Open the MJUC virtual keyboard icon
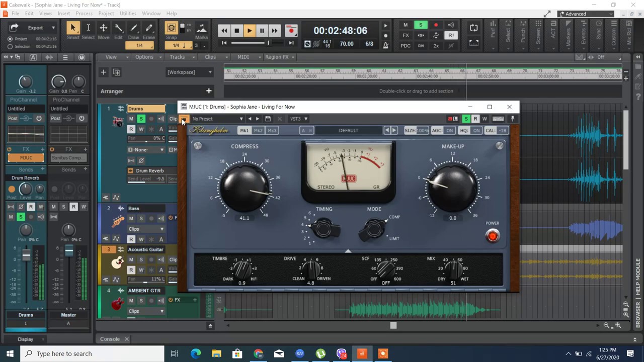Screen dimensions: 644x362 tap(498, 119)
